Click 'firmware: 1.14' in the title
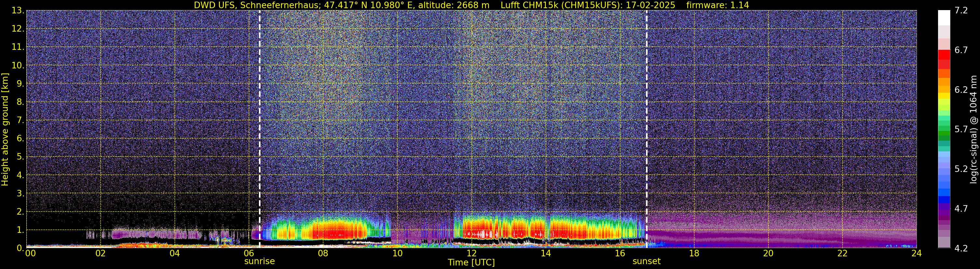This screenshot has height=269, width=980. click(718, 5)
